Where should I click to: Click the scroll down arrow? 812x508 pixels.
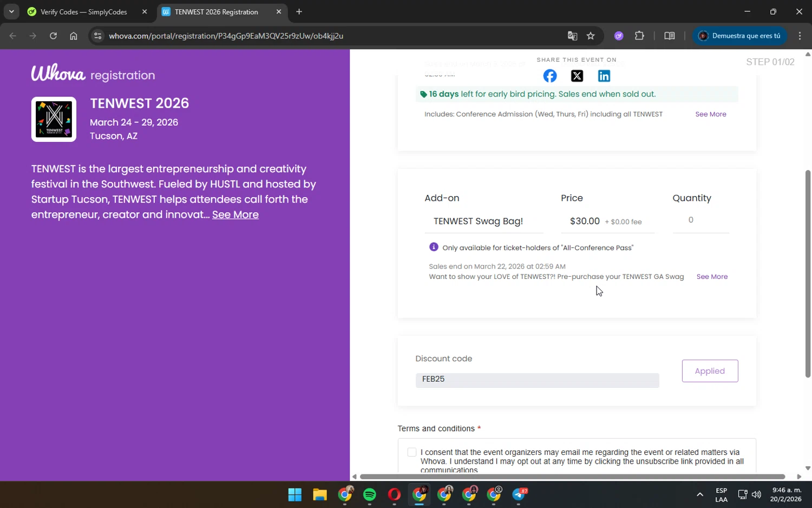pyautogui.click(x=808, y=468)
